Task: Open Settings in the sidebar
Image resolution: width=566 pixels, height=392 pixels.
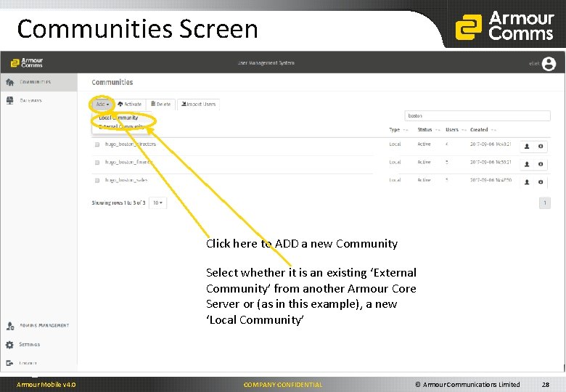Action: point(38,344)
